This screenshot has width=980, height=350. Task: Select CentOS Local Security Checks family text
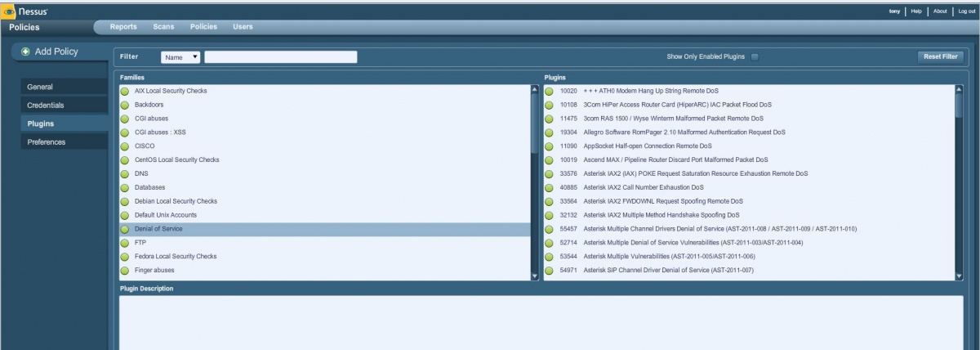(x=177, y=161)
